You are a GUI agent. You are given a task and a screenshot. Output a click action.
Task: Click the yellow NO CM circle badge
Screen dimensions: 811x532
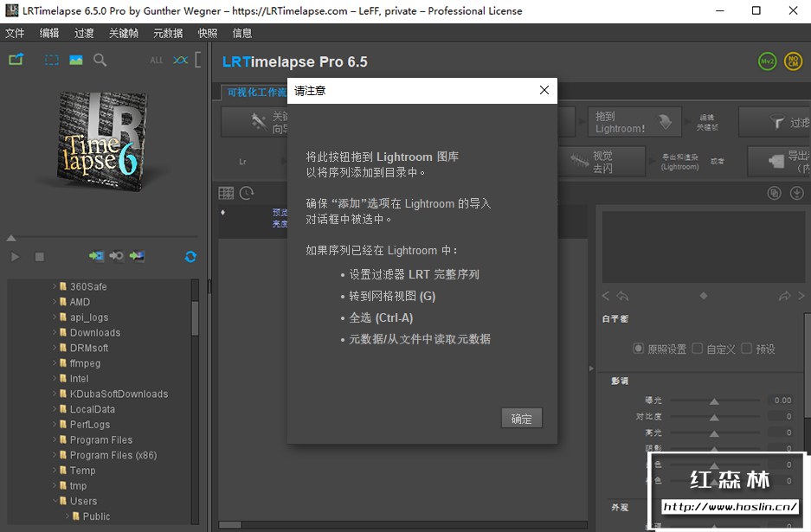[x=794, y=61]
